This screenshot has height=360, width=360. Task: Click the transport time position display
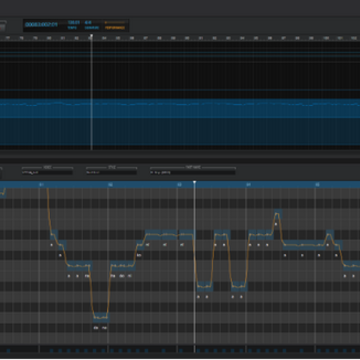41,25
